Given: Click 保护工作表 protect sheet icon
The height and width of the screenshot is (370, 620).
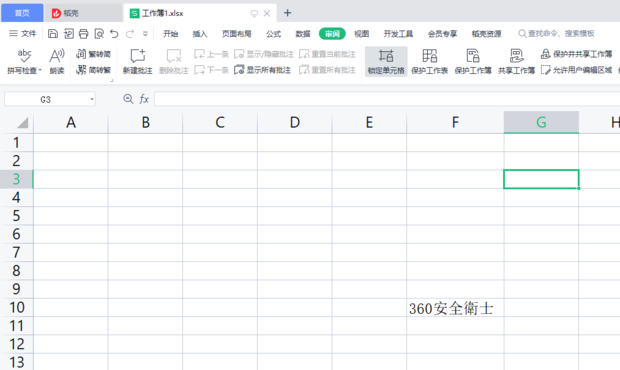Looking at the screenshot, I should tap(429, 61).
